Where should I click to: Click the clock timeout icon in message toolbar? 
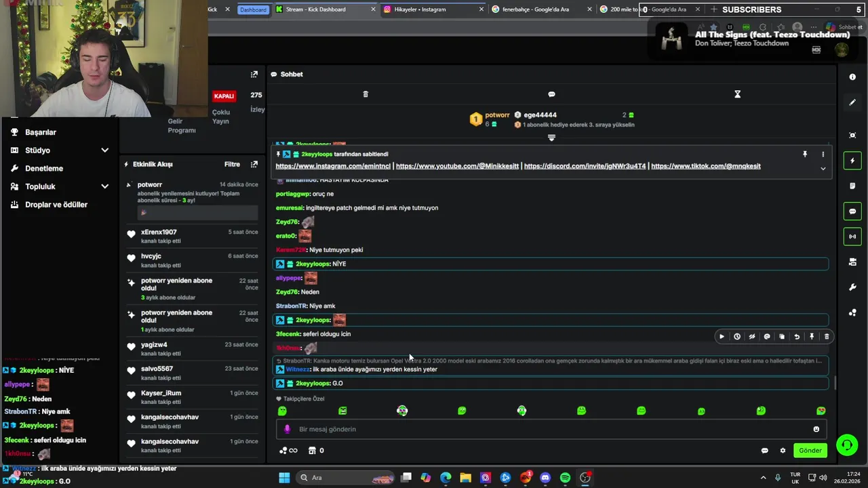737,337
